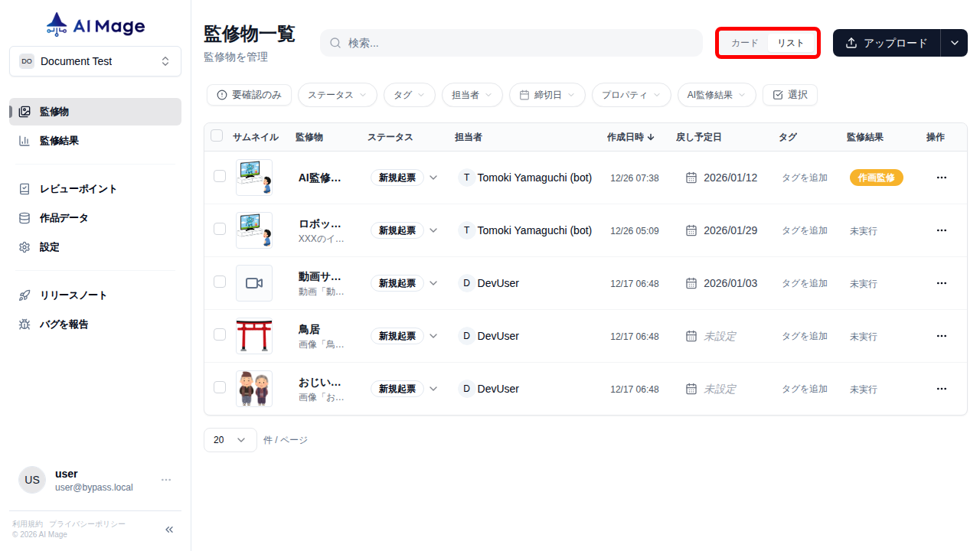Image resolution: width=980 pixels, height=551 pixels.
Task: Click inside the 検索 search field
Action: tap(511, 43)
